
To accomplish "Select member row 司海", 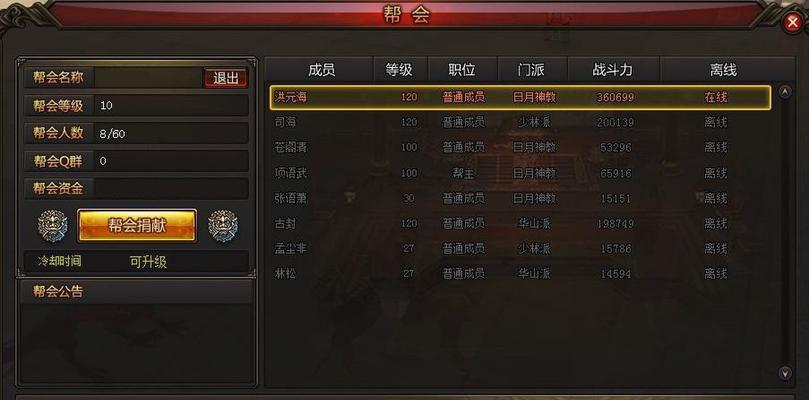I will [520, 122].
